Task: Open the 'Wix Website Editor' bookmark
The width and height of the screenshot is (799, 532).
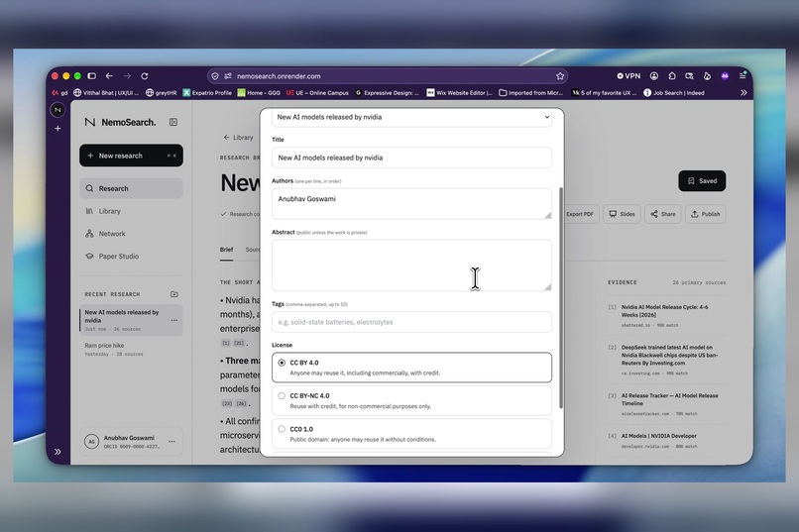Action: (460, 93)
